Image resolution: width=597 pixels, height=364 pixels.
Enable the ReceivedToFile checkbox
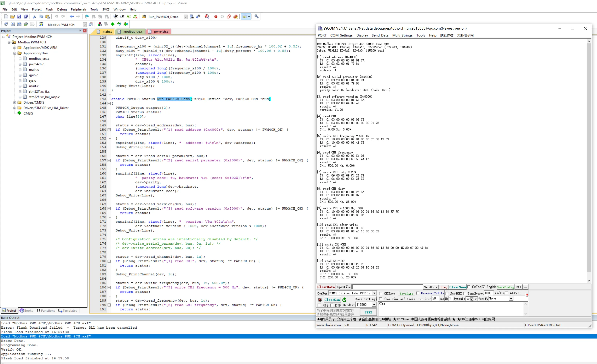(x=418, y=293)
